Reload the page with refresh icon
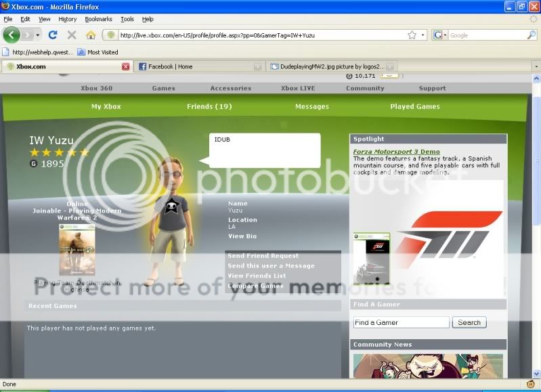This screenshot has height=392, width=541. coord(53,35)
